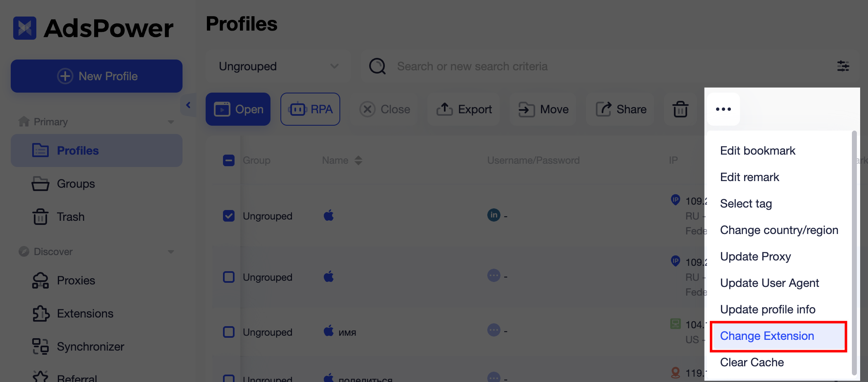The image size is (868, 382).
Task: Open the Ungrouped group dropdown
Action: point(277,66)
